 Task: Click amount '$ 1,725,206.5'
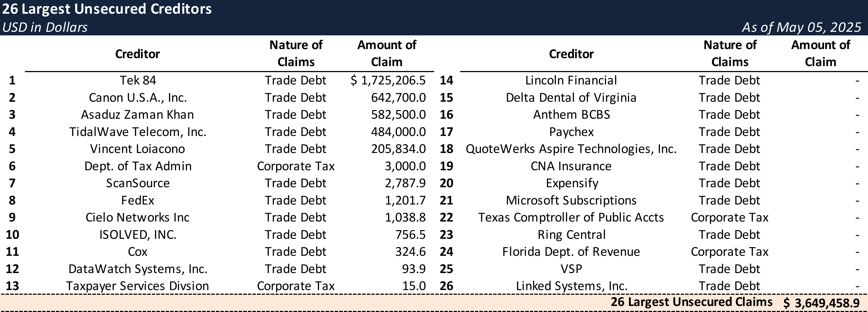pyautogui.click(x=388, y=80)
